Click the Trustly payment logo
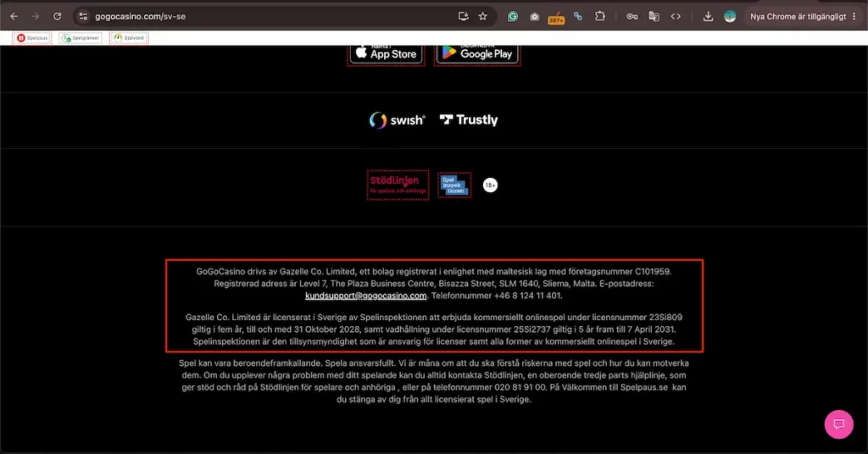The image size is (868, 454). pyautogui.click(x=469, y=120)
